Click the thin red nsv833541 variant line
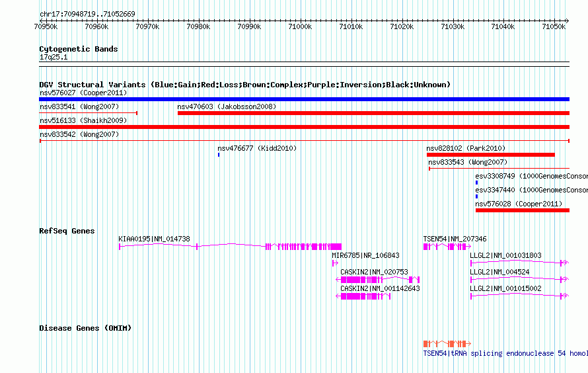 [x=88, y=113]
